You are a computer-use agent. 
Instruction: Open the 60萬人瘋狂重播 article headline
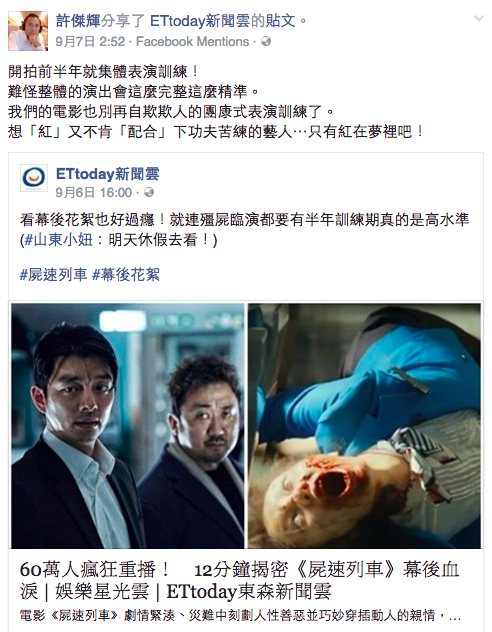[x=239, y=580]
